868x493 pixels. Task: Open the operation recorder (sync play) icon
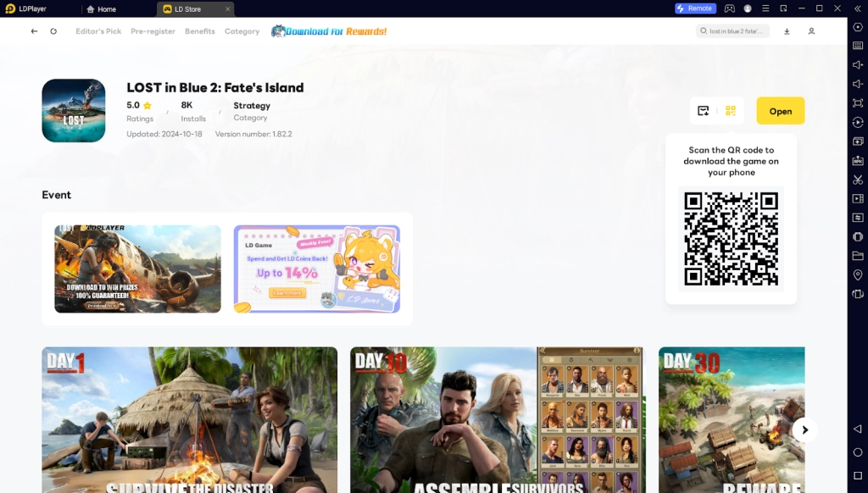858,122
